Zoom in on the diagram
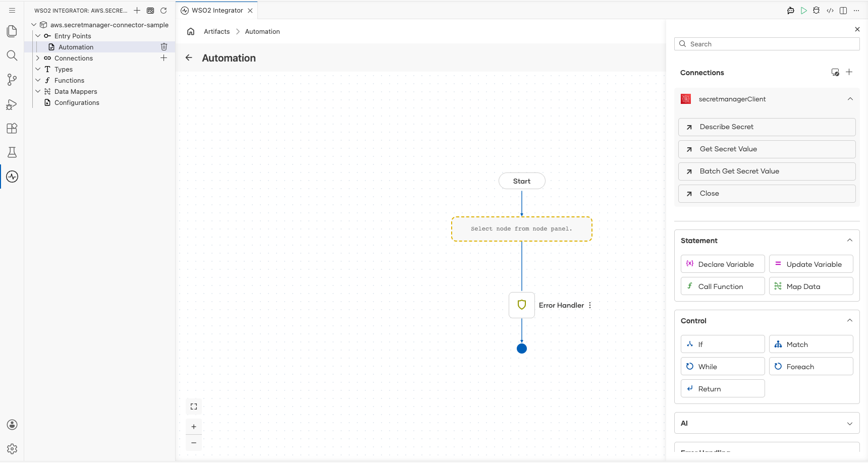This screenshot has height=463, width=868. pos(194,427)
